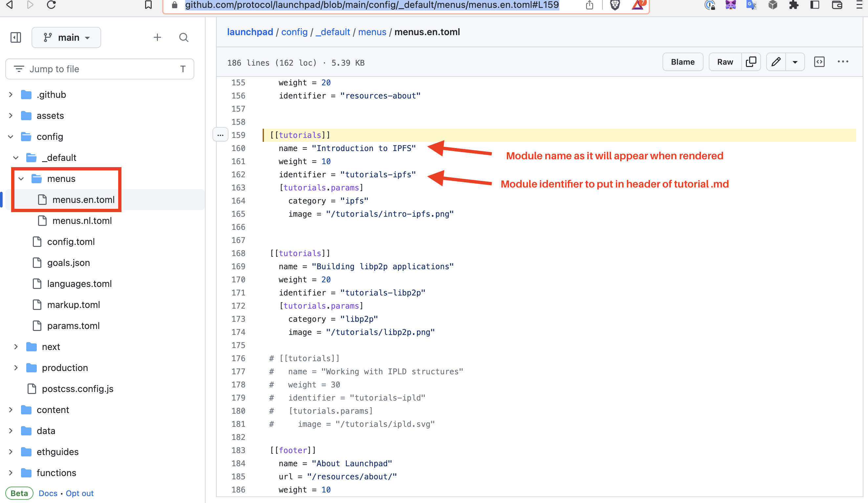This screenshot has height=503, width=868.
Task: Search this repository with magnifier icon
Action: tap(184, 37)
